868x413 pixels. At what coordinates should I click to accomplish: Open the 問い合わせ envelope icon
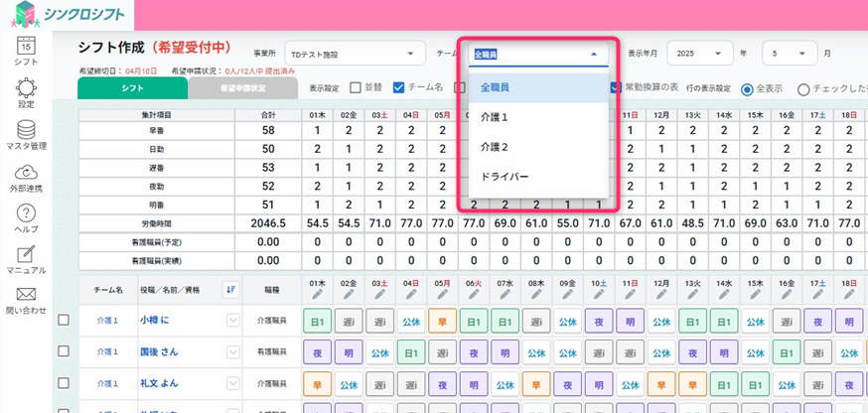coord(26,294)
